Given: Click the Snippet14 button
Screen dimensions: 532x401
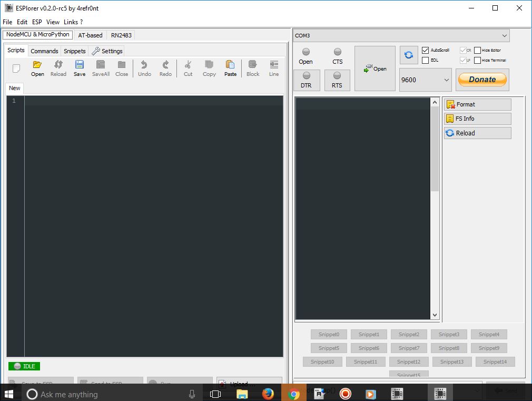Looking at the screenshot, I should 495,361.
